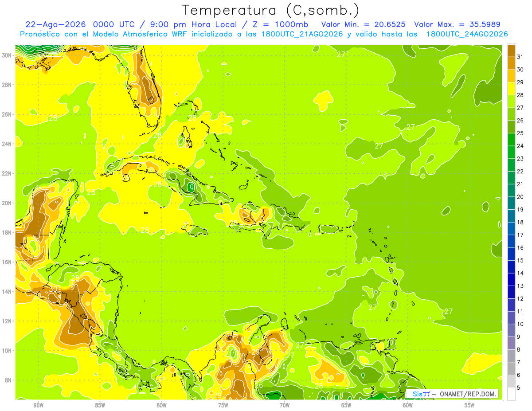Click the '12N' latitude axis label

[x=7, y=321]
